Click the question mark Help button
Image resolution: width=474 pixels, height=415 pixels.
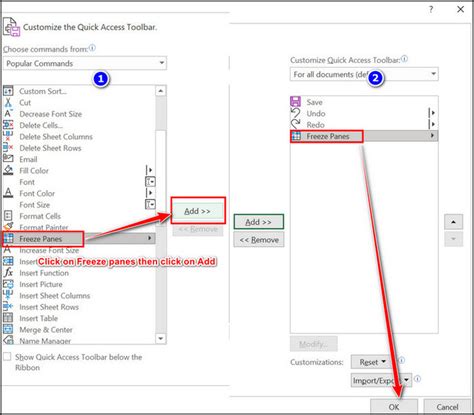point(431,9)
